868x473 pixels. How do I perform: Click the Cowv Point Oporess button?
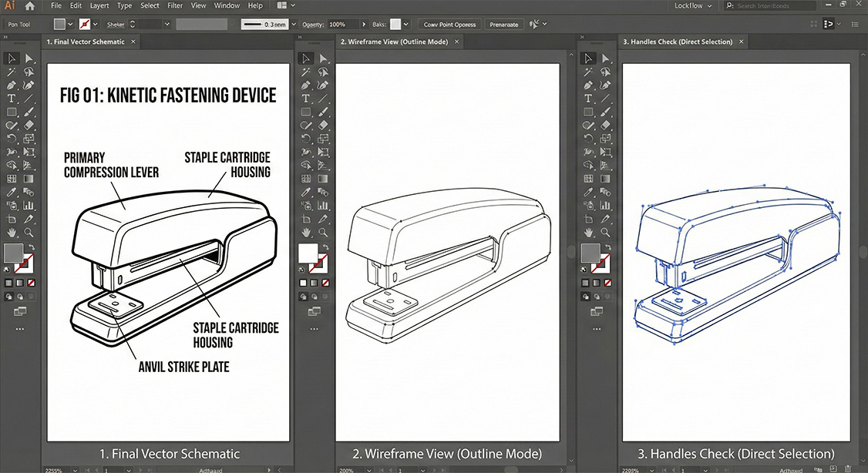point(451,25)
